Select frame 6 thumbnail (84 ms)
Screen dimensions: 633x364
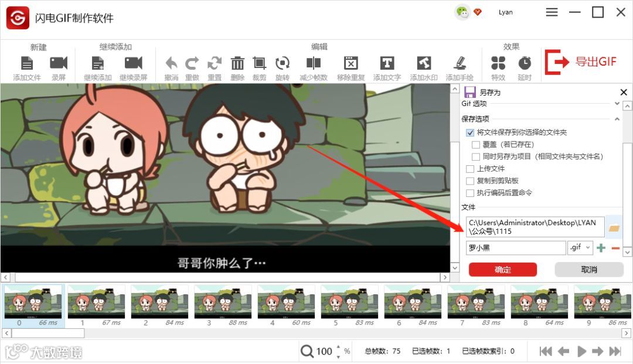[413, 306]
